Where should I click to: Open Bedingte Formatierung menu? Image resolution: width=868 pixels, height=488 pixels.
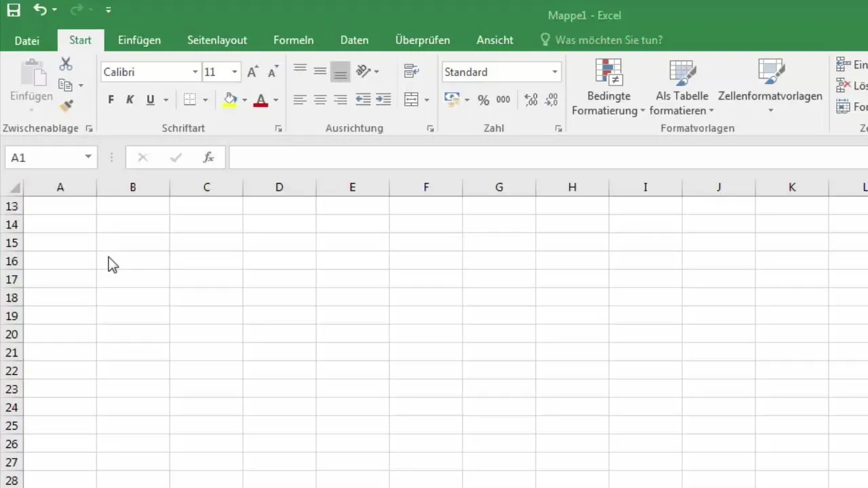pyautogui.click(x=608, y=87)
